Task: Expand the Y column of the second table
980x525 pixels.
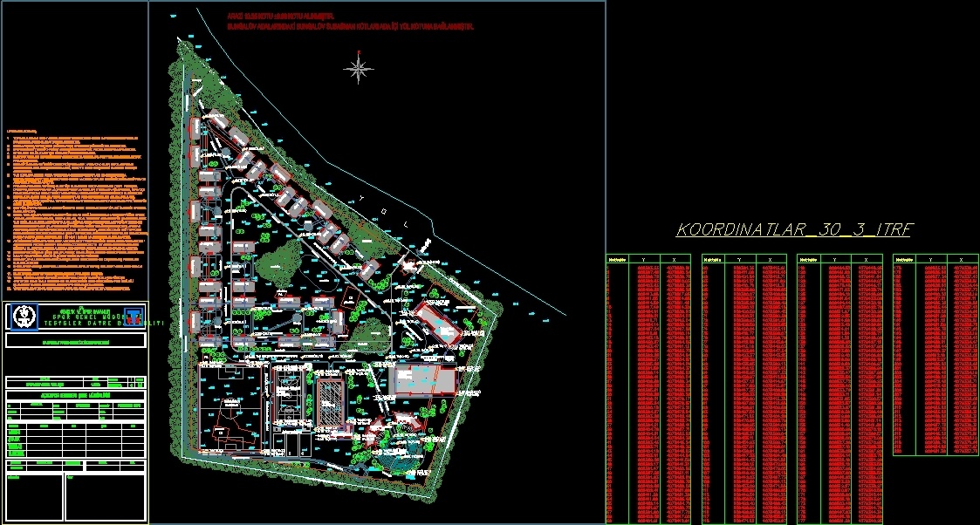Action: [737, 259]
